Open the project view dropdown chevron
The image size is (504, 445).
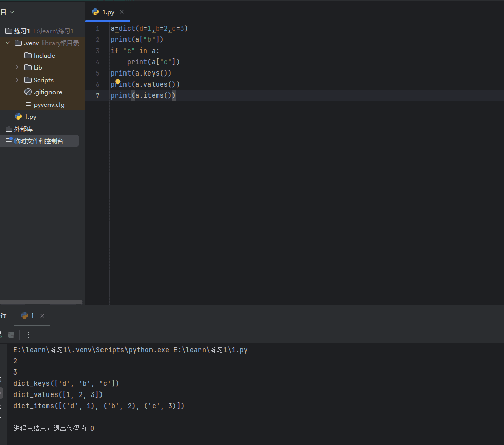pyautogui.click(x=12, y=12)
